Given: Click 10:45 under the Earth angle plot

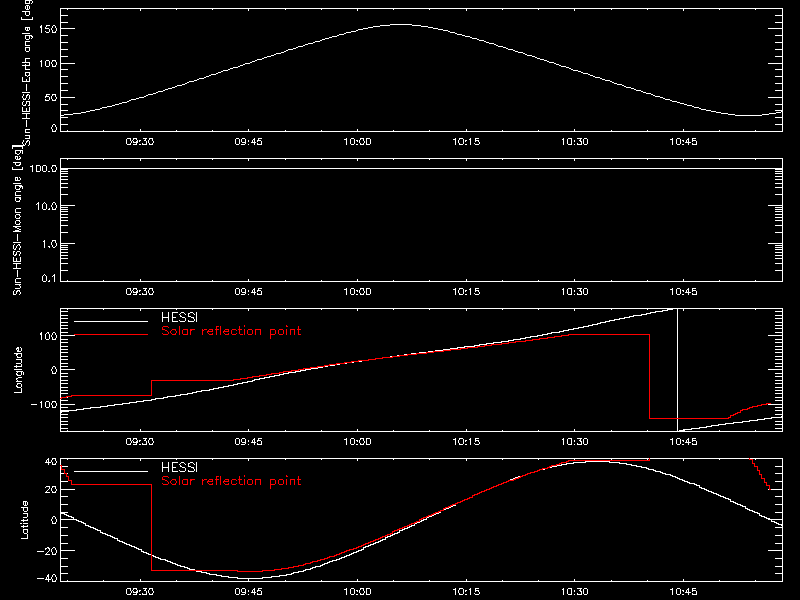Looking at the screenshot, I should pos(683,142).
